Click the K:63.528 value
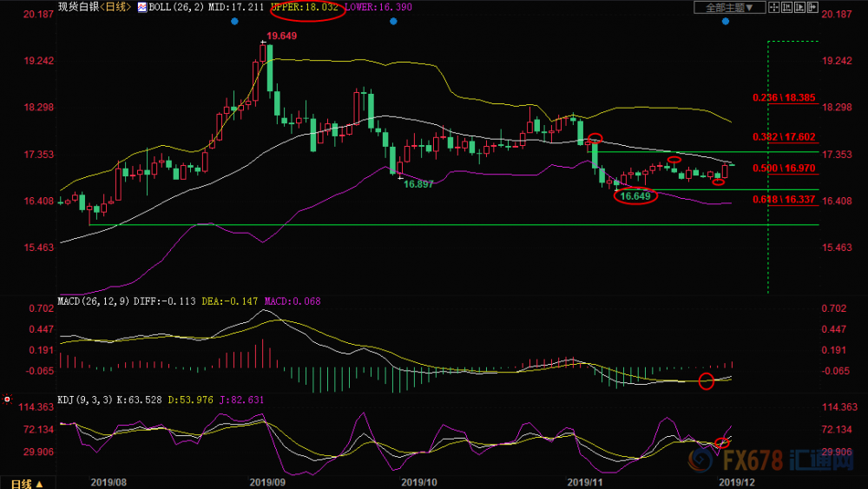Screen dimensions: 868x489 pos(139,400)
